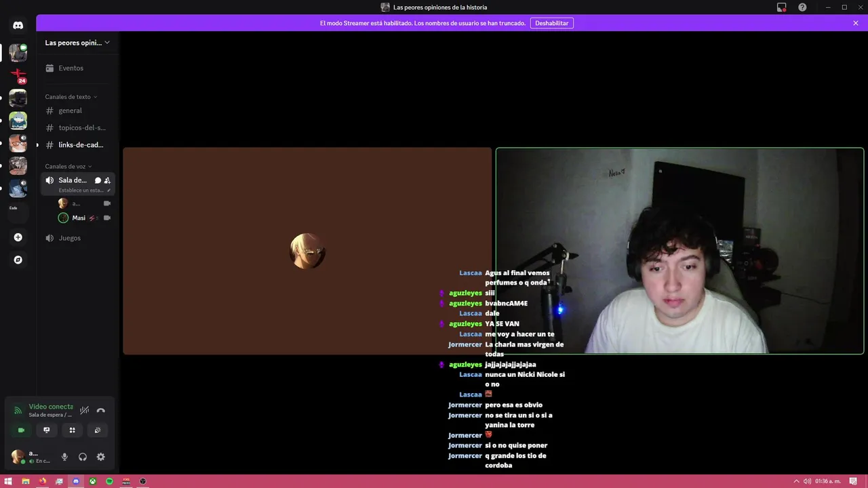Open the links-de-cad... text channel

78,145
